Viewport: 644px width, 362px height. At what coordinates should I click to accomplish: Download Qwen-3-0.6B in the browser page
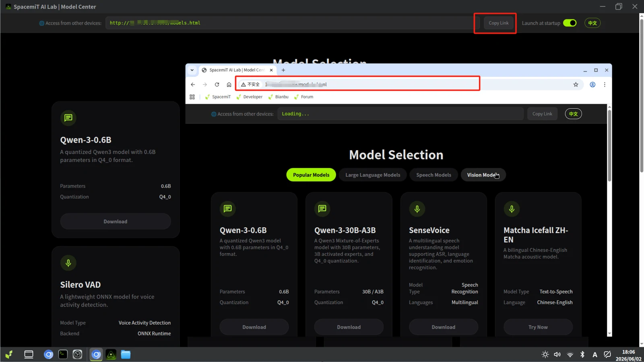(254, 327)
